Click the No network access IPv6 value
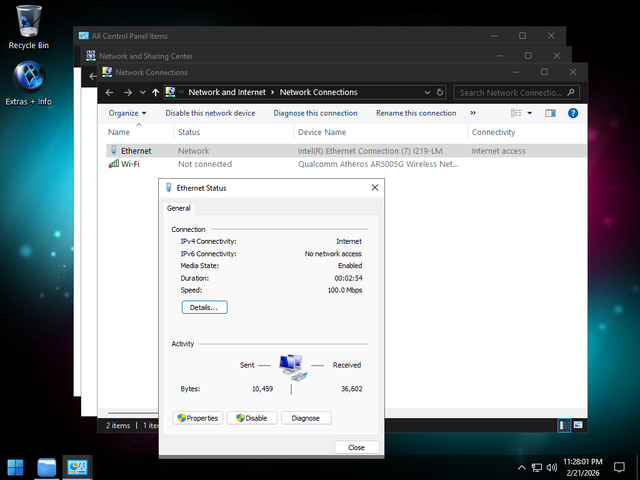Screen dimensions: 640x480 [333, 253]
